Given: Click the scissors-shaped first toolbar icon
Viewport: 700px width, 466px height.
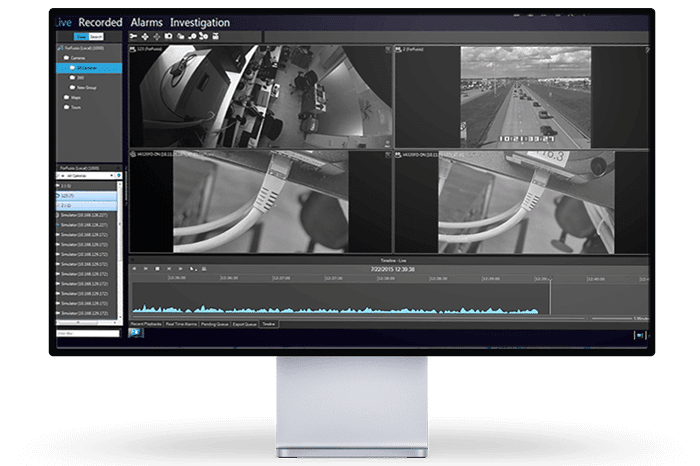Looking at the screenshot, I should [133, 36].
